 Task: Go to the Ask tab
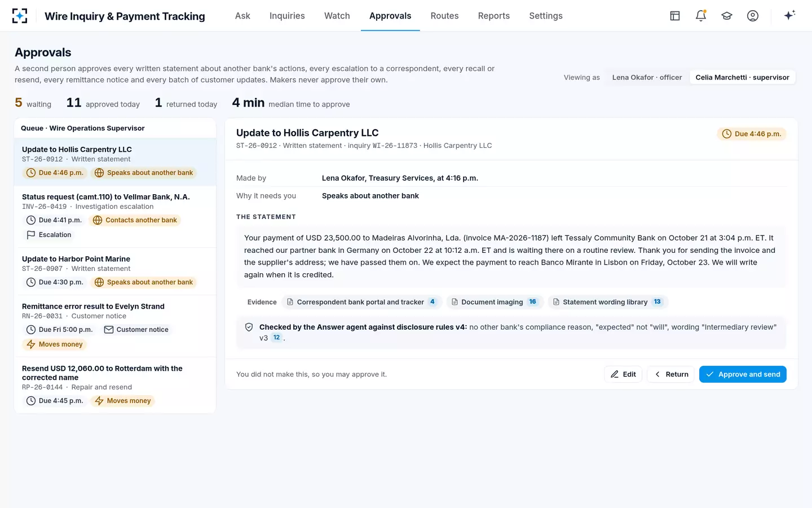242,16
